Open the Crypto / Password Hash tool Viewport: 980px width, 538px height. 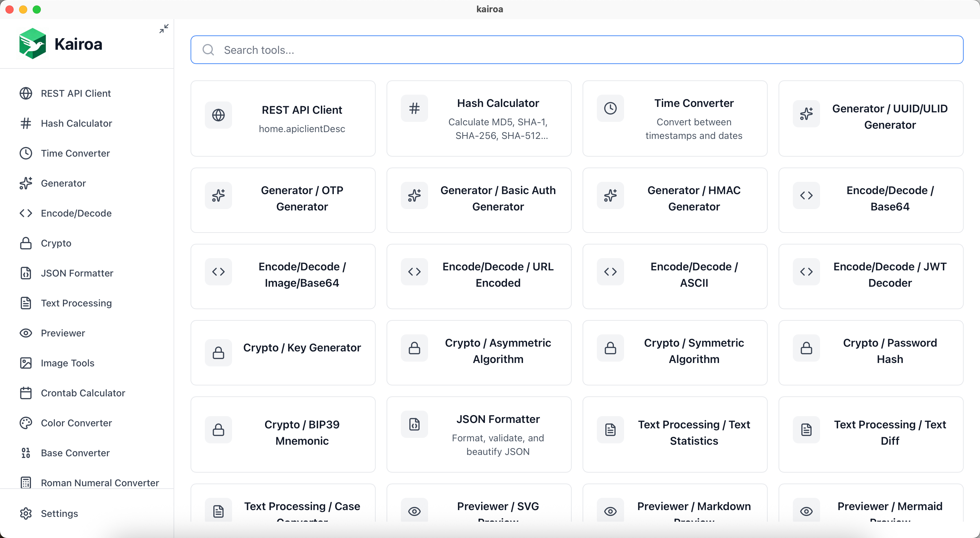(871, 352)
